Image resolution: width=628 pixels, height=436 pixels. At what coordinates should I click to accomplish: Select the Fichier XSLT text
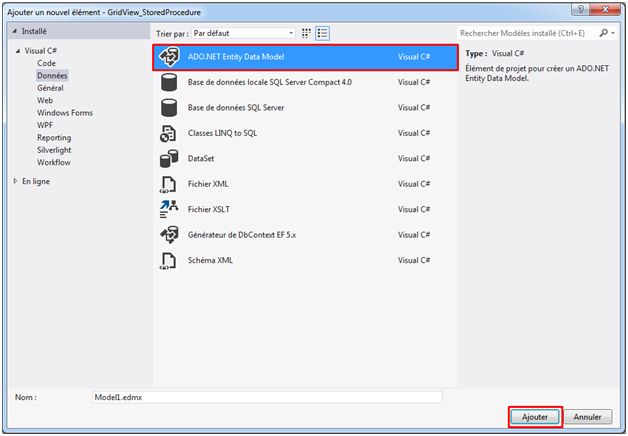tap(209, 209)
